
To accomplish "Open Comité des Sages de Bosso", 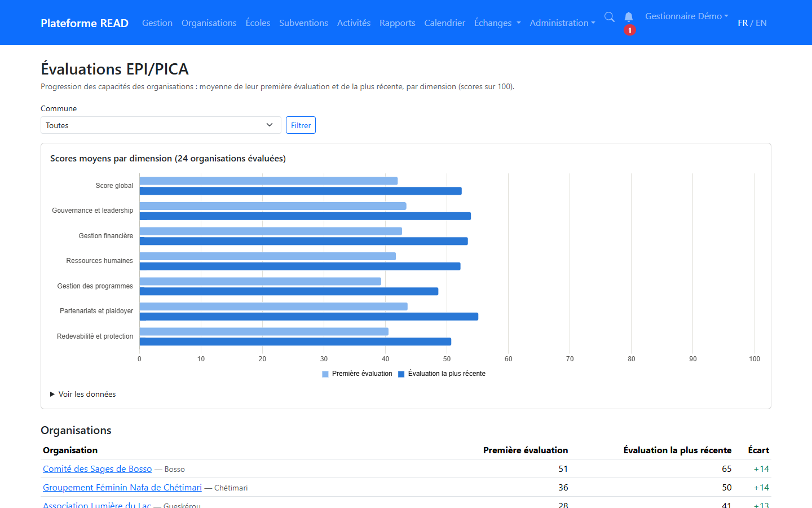I will pos(98,469).
